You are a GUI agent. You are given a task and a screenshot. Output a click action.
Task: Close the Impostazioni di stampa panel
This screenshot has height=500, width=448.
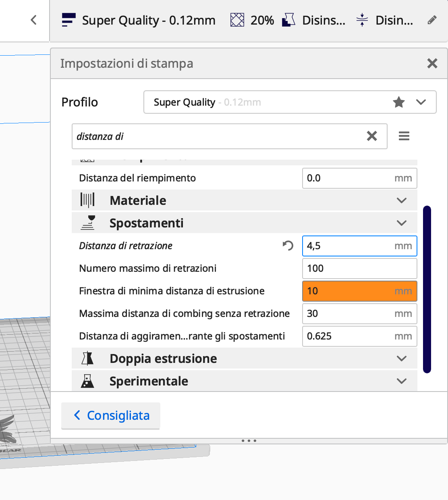pos(432,63)
